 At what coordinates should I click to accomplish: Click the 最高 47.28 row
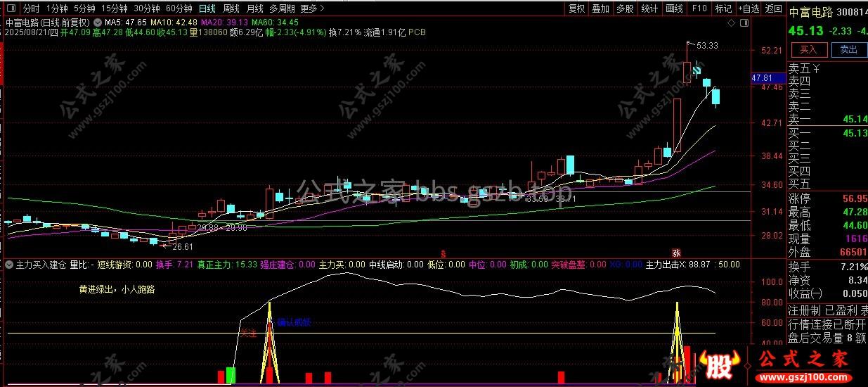point(827,212)
